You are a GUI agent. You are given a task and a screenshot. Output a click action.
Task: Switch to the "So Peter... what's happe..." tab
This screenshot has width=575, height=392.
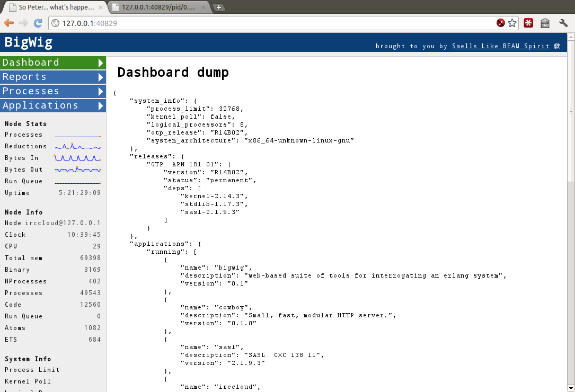click(x=54, y=7)
